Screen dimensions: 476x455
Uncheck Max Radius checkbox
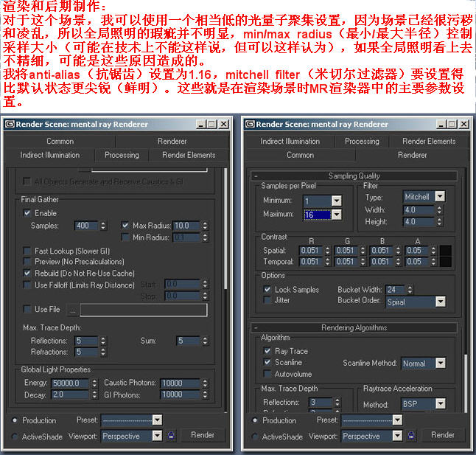coord(125,226)
